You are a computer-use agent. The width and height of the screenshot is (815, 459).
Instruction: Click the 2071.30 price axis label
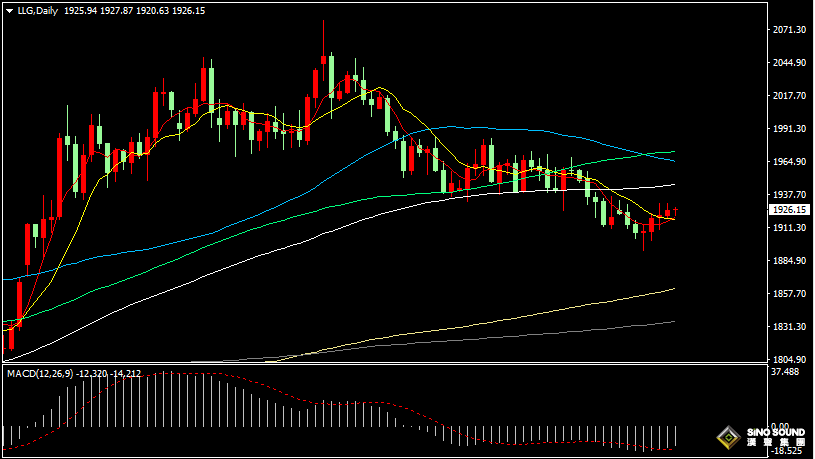tap(789, 30)
